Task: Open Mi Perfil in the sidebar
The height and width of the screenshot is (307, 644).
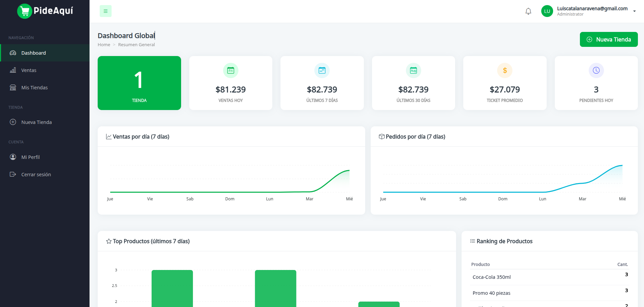Action: click(45, 157)
